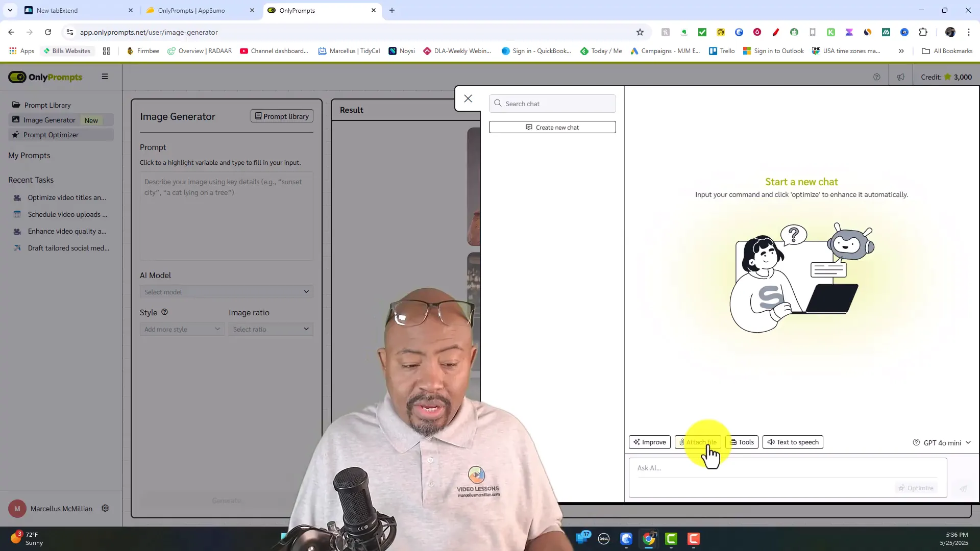Click the send message arrow icon
The width and height of the screenshot is (980, 551).
point(963,488)
